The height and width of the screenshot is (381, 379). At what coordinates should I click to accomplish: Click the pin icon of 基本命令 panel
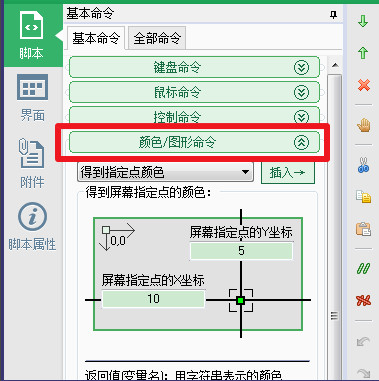pos(333,15)
